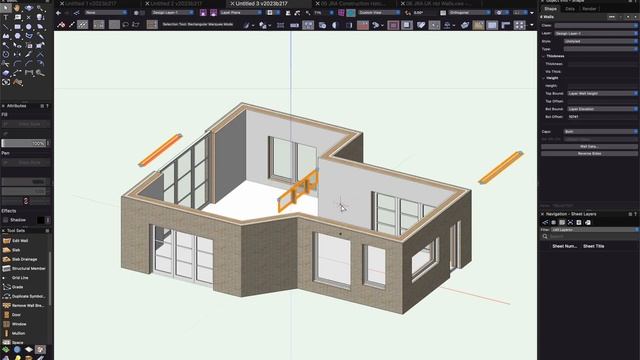Collapse the Height section
Screen dimensions: 640x360
[x=544, y=78]
